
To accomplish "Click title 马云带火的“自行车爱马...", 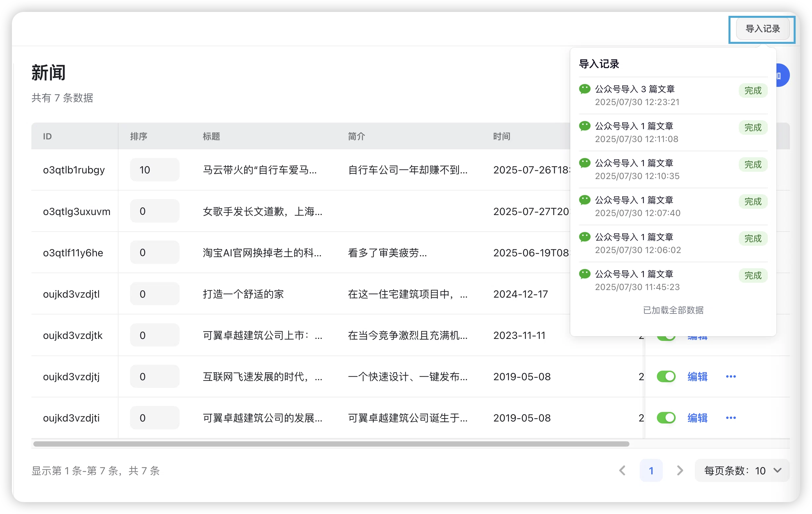I will [260, 170].
